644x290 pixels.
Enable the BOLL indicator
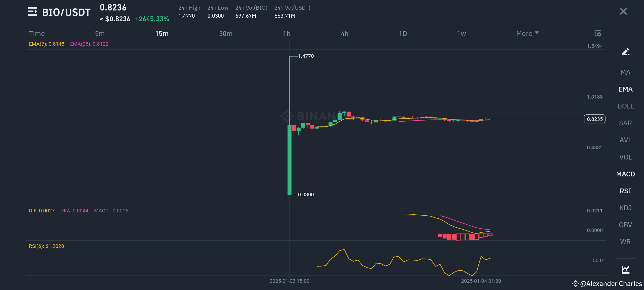click(625, 106)
